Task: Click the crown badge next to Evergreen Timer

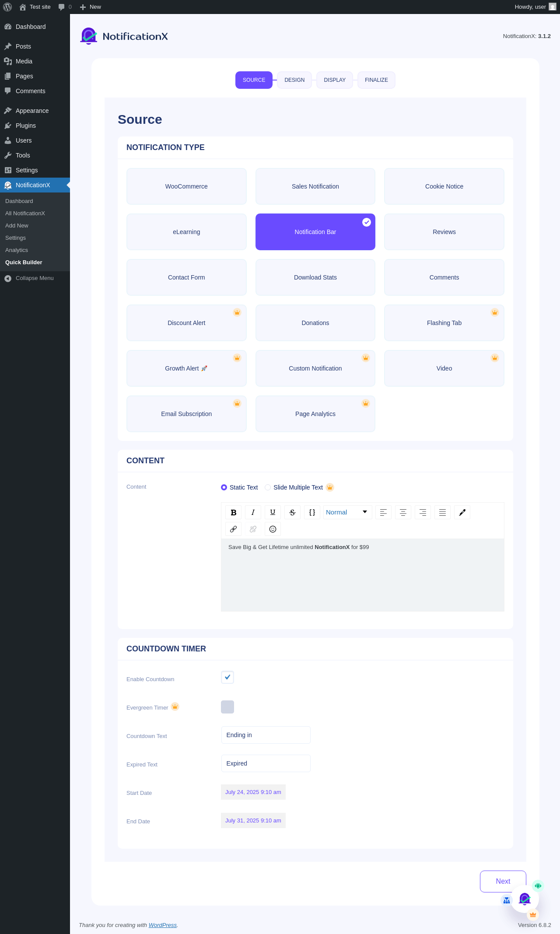Action: tap(175, 707)
